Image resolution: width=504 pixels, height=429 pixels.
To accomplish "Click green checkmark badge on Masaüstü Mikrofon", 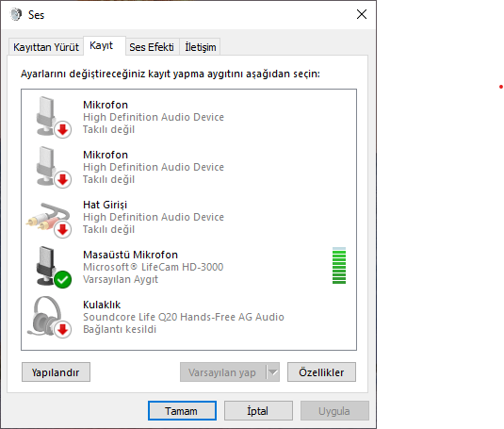I will (63, 279).
